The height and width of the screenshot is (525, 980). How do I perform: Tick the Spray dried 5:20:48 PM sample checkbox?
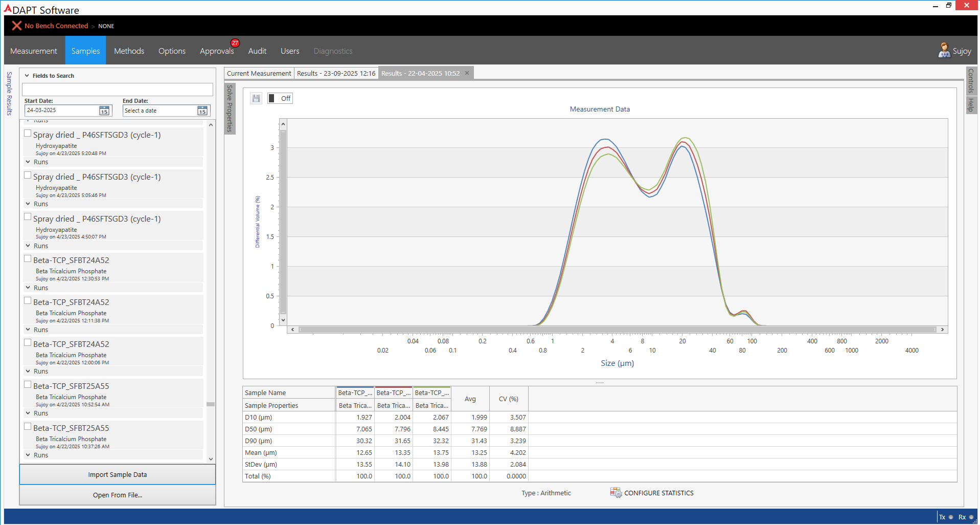pos(28,133)
